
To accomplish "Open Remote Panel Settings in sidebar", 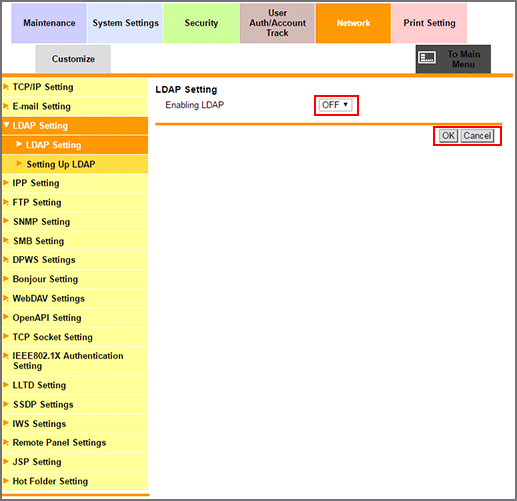I will click(75, 443).
